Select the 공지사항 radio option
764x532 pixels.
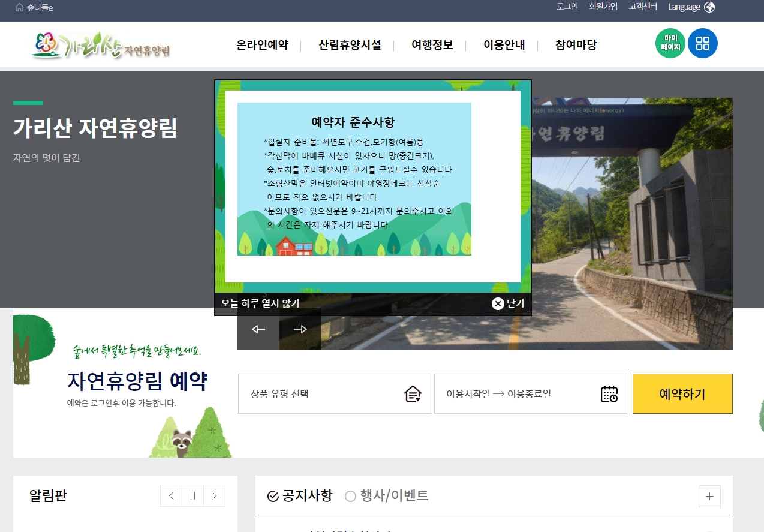coord(269,496)
